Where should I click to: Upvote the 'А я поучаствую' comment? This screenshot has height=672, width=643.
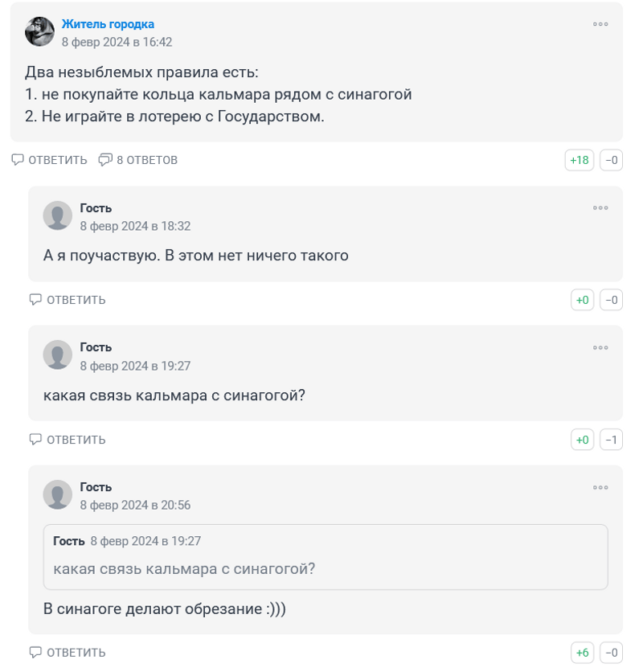click(x=582, y=300)
